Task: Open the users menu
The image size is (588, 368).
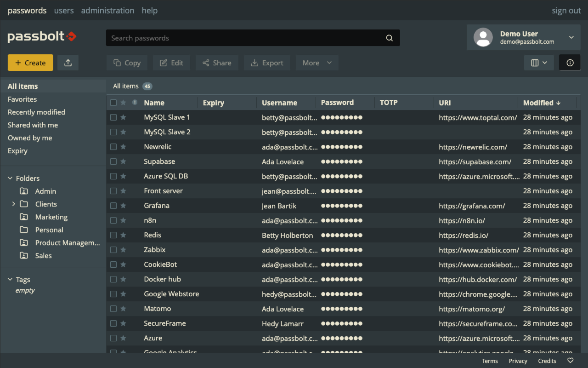Action: [x=64, y=10]
